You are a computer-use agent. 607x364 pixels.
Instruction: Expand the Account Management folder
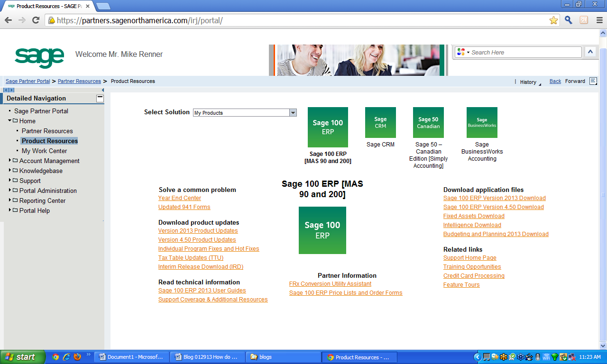pyautogui.click(x=10, y=161)
